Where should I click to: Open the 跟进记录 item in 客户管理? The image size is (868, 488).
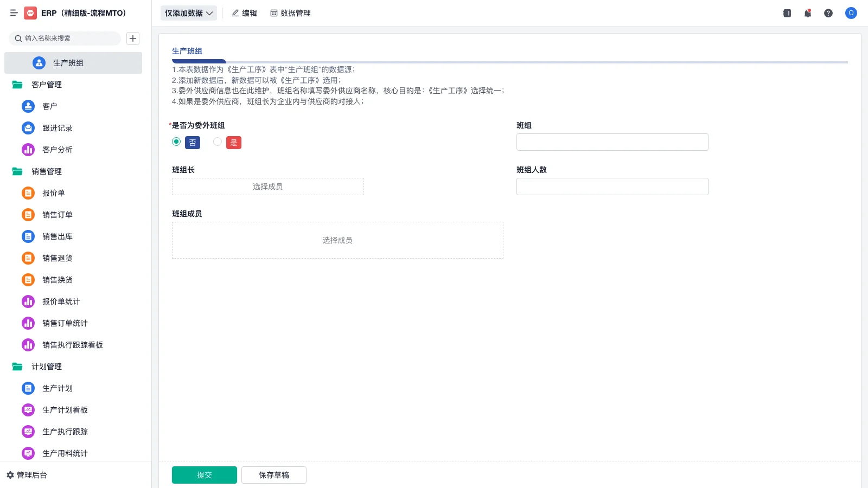tap(57, 128)
